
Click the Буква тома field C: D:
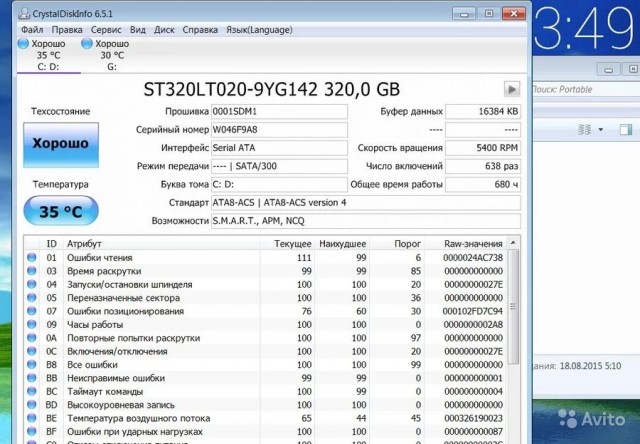(279, 184)
